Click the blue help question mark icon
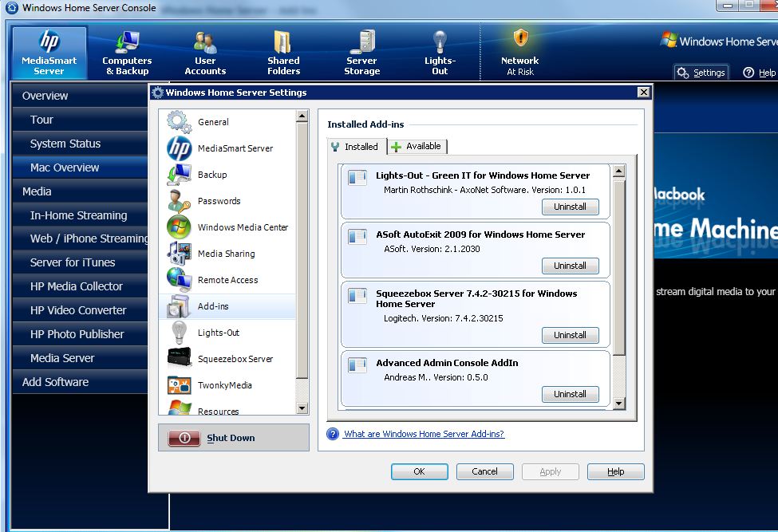This screenshot has height=532, width=778. click(x=333, y=434)
